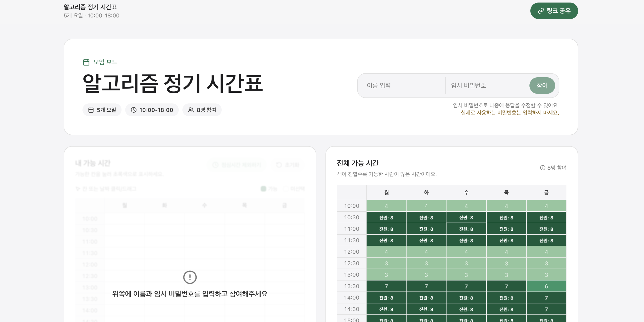Click the 모임 보드 label
This screenshot has height=322, width=644.
click(x=105, y=62)
